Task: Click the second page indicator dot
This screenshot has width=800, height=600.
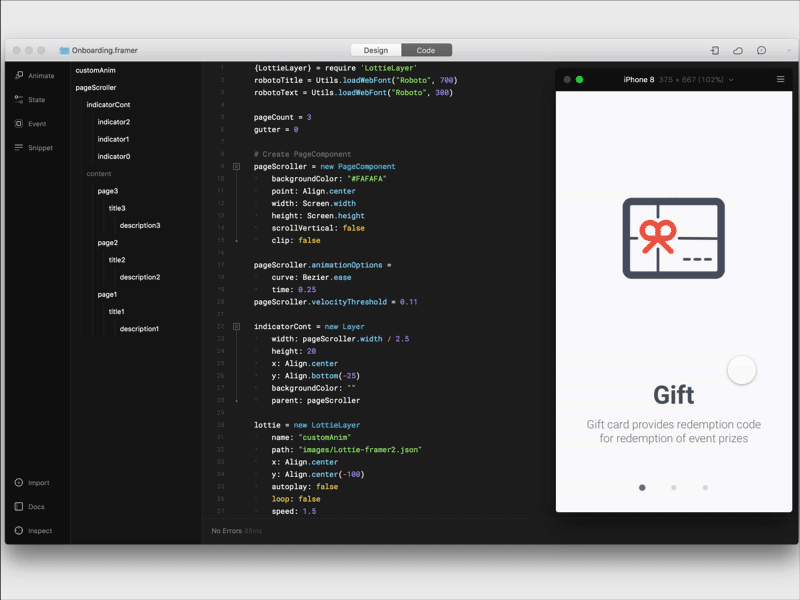Action: point(673,488)
